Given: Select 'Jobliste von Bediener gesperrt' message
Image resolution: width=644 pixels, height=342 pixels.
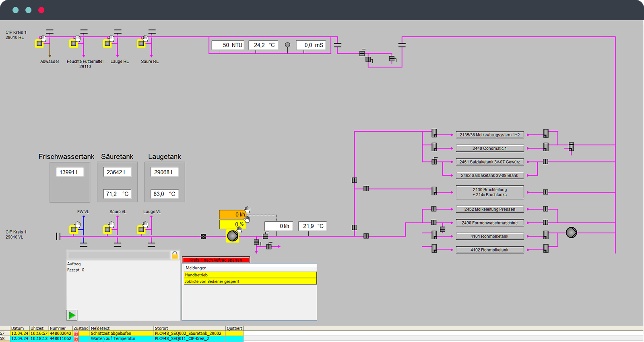Looking at the screenshot, I should pyautogui.click(x=250, y=282).
